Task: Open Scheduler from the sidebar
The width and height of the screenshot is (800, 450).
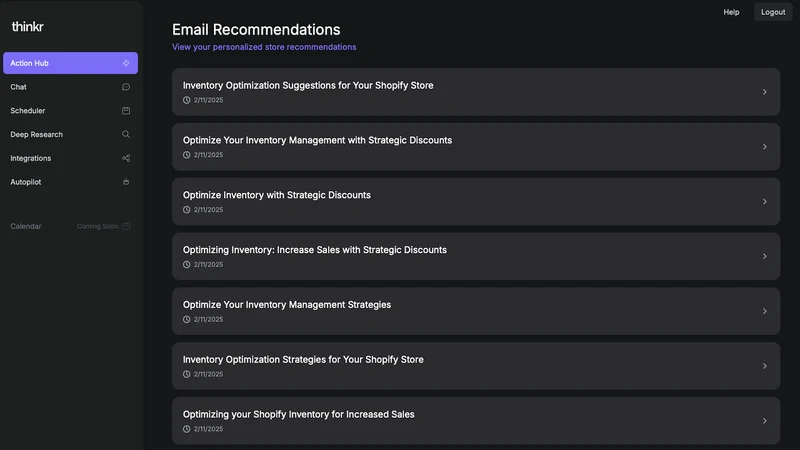Action: [70, 111]
